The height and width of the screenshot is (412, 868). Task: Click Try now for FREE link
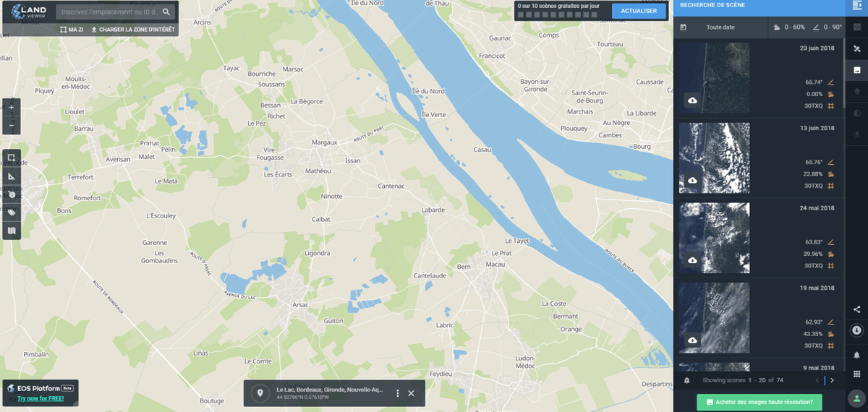[40, 398]
